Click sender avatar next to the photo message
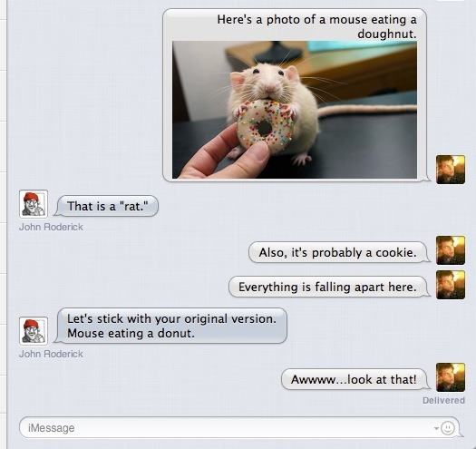The image size is (476, 449). tap(451, 170)
